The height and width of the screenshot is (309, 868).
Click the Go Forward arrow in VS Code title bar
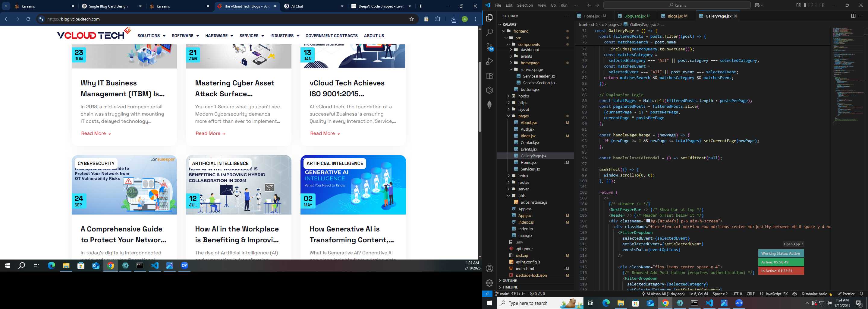597,5
